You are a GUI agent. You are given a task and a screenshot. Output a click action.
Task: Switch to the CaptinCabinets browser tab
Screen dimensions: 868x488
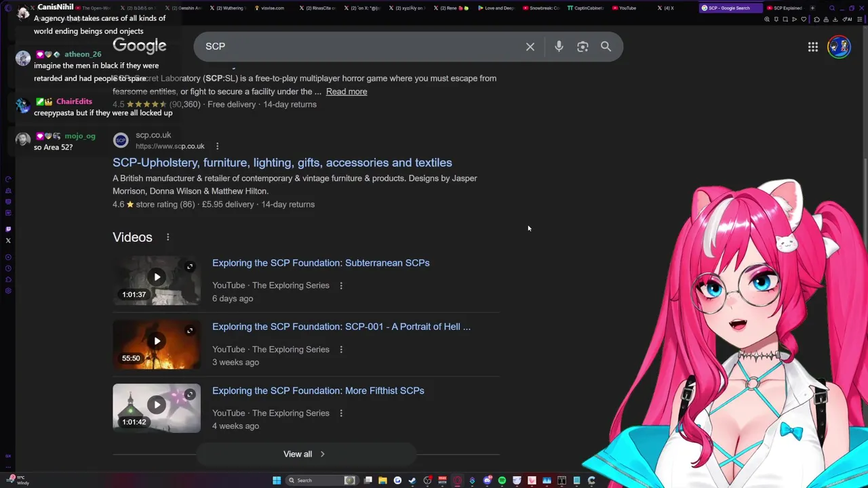pyautogui.click(x=585, y=8)
